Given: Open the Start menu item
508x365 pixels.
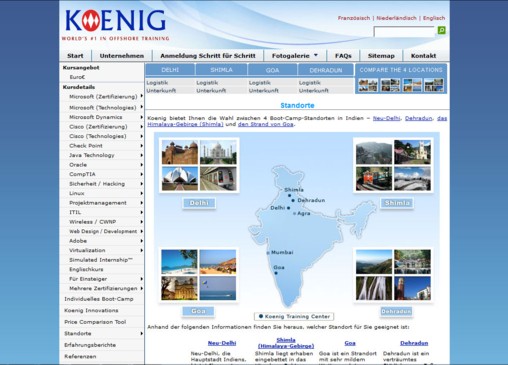Looking at the screenshot, I should pos(75,56).
